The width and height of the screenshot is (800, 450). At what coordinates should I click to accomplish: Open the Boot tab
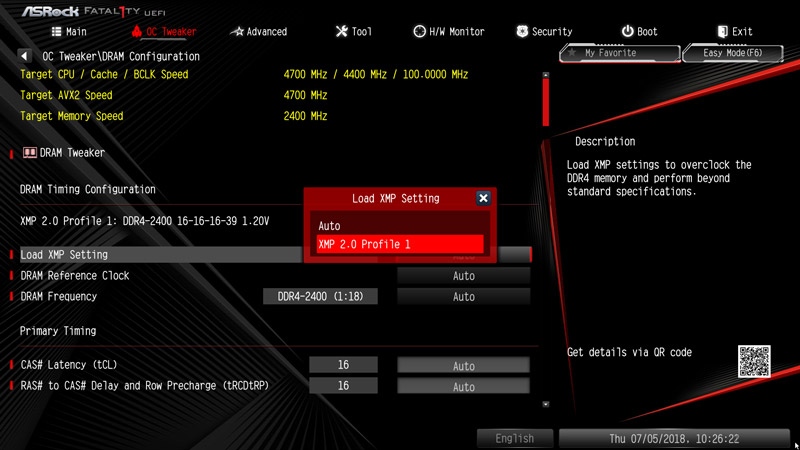(639, 32)
